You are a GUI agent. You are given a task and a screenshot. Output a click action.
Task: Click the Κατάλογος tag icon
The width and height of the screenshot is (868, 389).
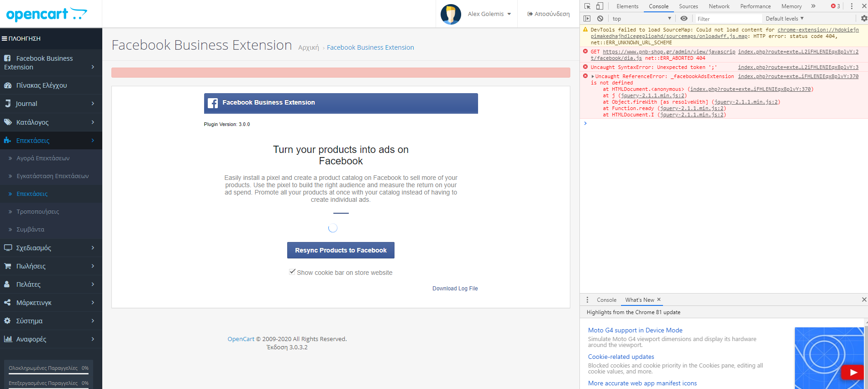pos(8,122)
